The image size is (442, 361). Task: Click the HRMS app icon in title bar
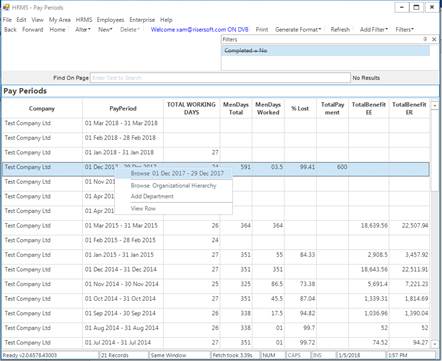point(6,7)
